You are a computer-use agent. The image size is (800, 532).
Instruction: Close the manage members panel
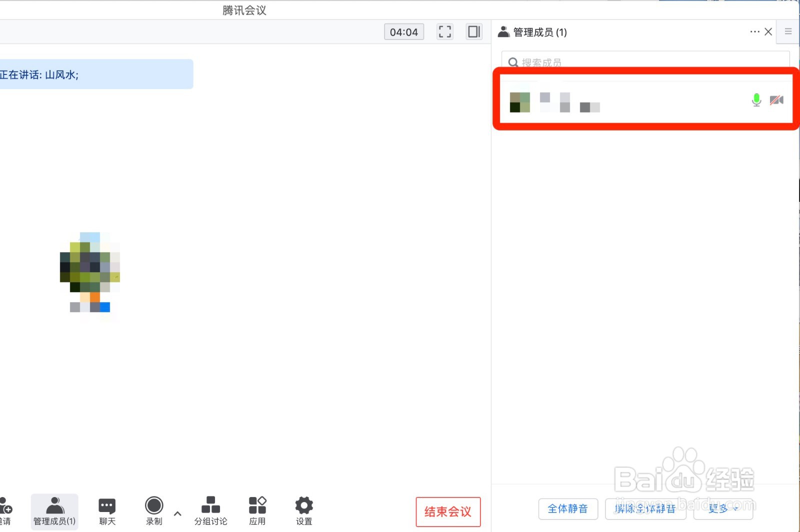(768, 31)
